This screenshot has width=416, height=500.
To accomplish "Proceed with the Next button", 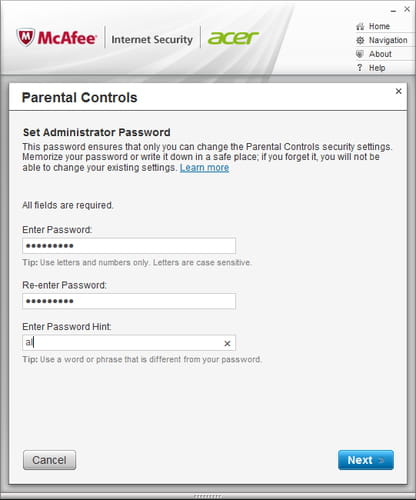I will 366,460.
